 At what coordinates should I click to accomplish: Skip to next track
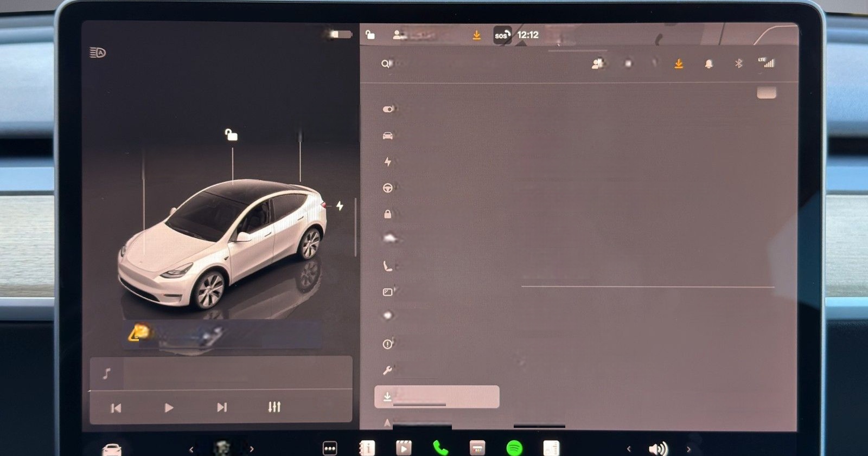point(222,407)
